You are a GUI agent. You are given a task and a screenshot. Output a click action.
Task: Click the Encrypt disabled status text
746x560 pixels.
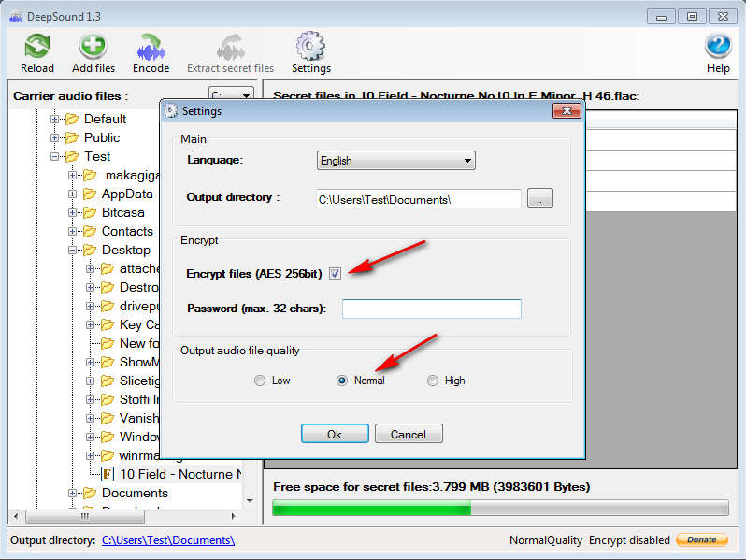pyautogui.click(x=629, y=540)
